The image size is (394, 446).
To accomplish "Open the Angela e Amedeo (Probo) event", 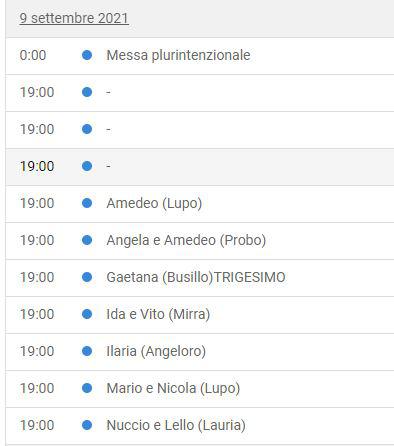I will [x=186, y=240].
